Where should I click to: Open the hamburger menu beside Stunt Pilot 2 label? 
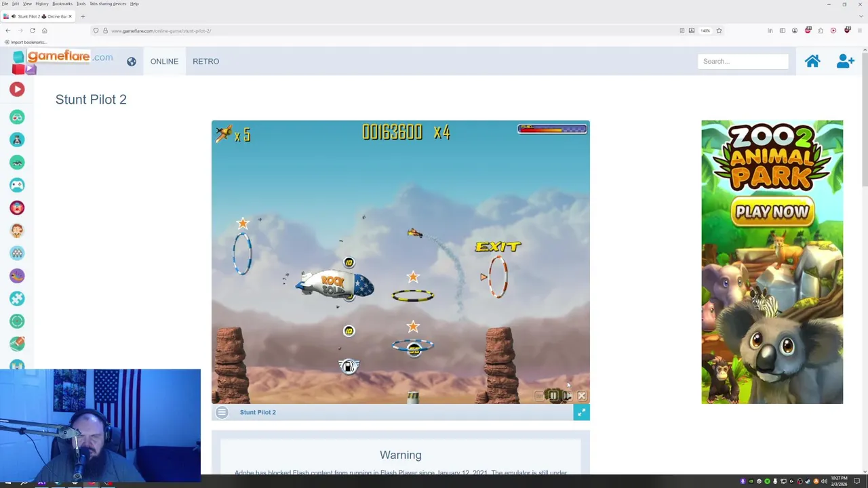click(222, 412)
